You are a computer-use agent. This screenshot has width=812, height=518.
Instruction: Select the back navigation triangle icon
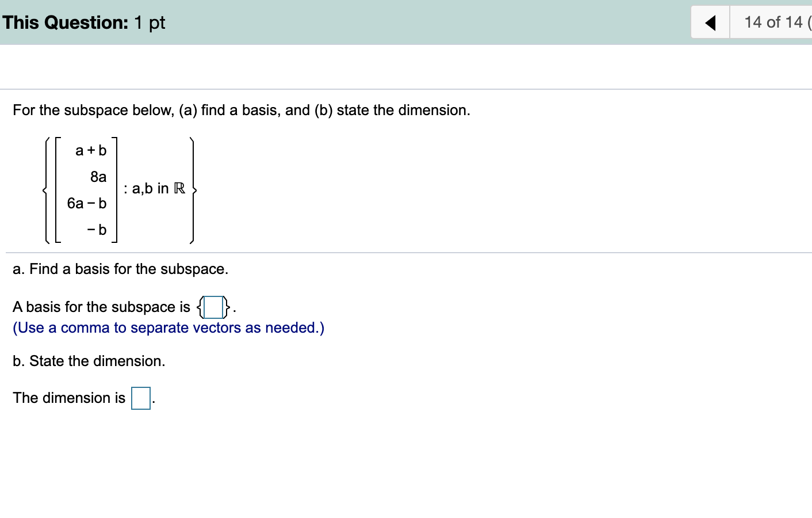[x=711, y=22]
